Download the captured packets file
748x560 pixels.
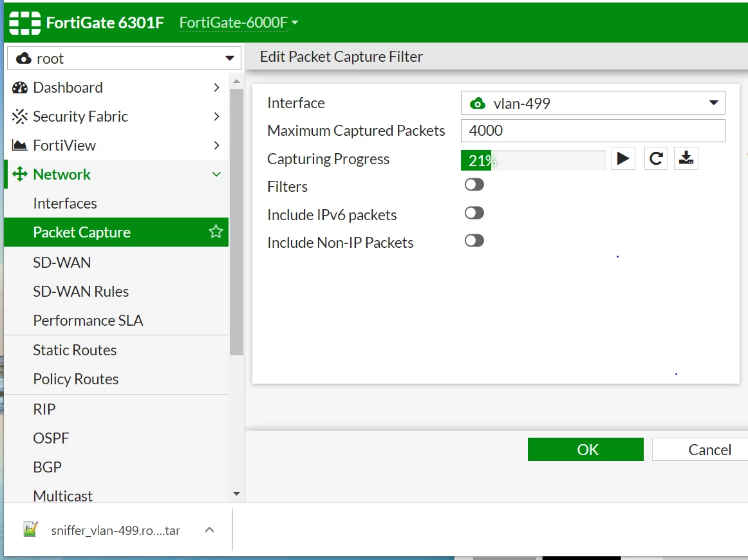click(686, 158)
